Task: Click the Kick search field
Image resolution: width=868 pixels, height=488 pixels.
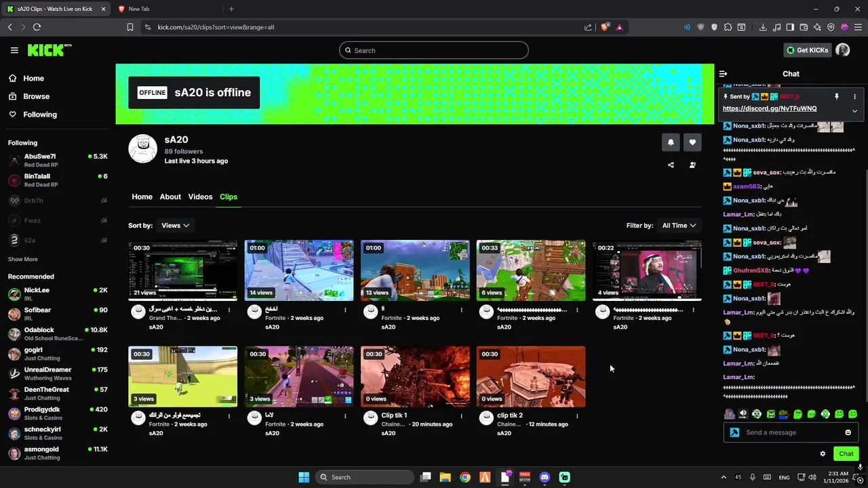Action: (434, 50)
